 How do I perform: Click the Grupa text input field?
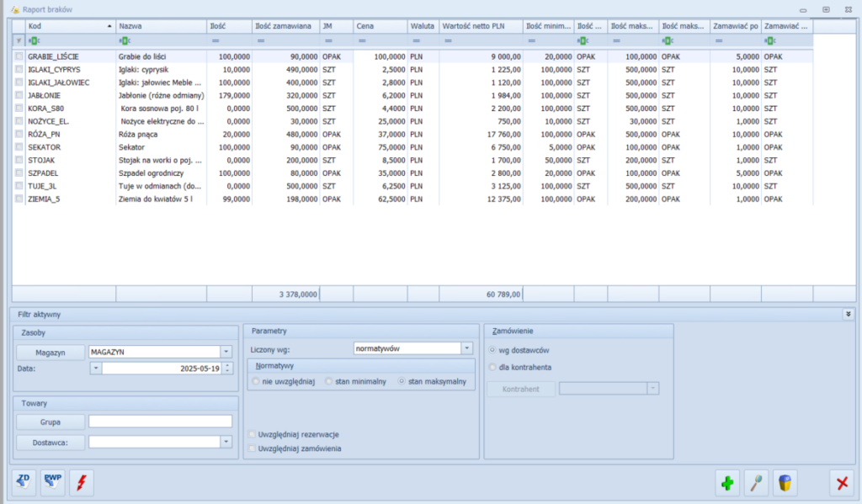pos(160,422)
